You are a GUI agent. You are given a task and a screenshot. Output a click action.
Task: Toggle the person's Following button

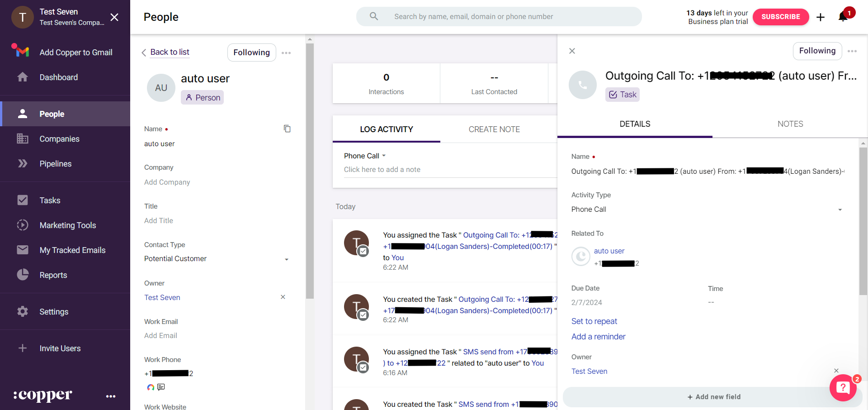(252, 52)
